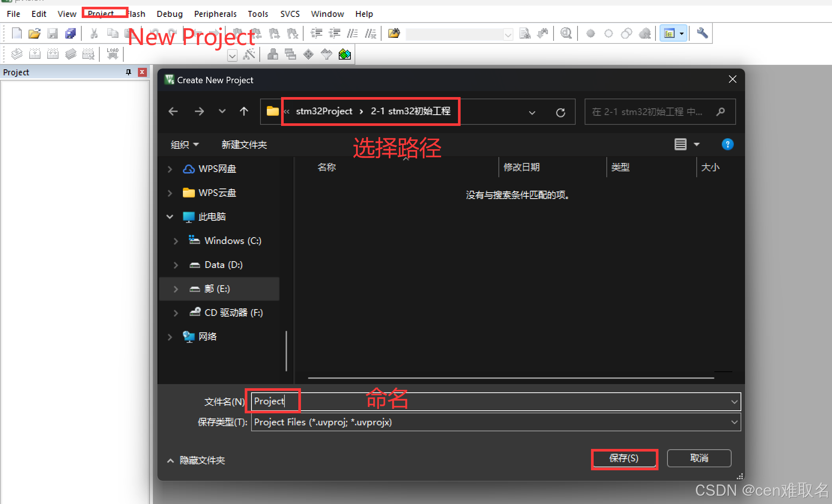Image resolution: width=832 pixels, height=504 pixels.
Task: Go up one folder level
Action: 244,112
